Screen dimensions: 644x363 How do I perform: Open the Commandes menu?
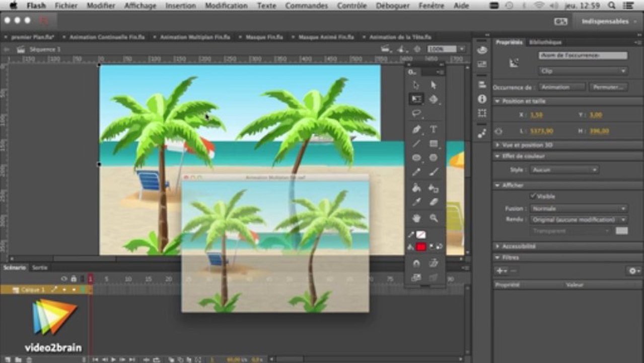306,6
